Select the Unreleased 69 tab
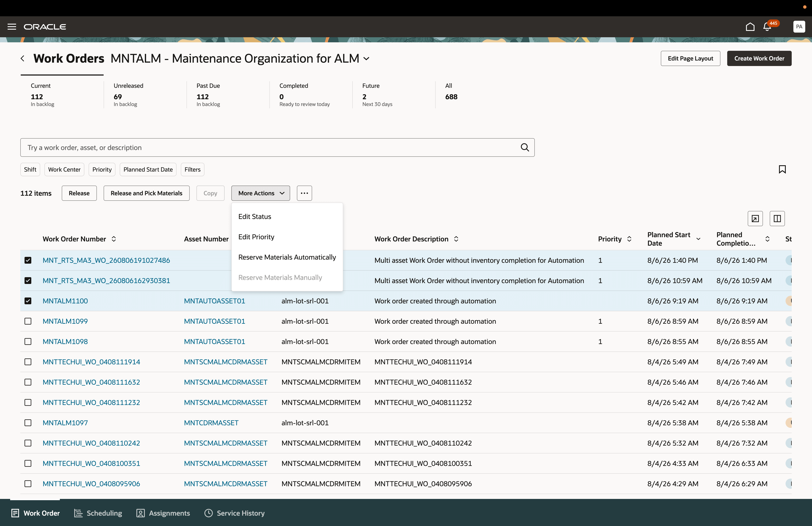812x526 pixels. tap(145, 95)
